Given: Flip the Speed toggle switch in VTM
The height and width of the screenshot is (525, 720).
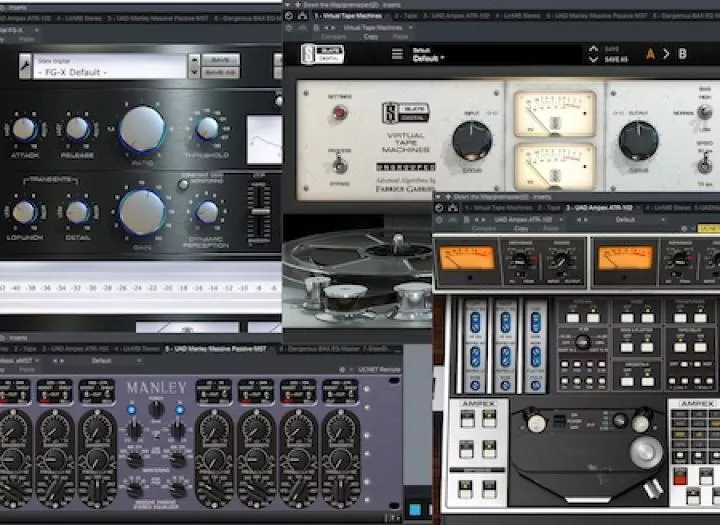Looking at the screenshot, I should click(x=704, y=164).
